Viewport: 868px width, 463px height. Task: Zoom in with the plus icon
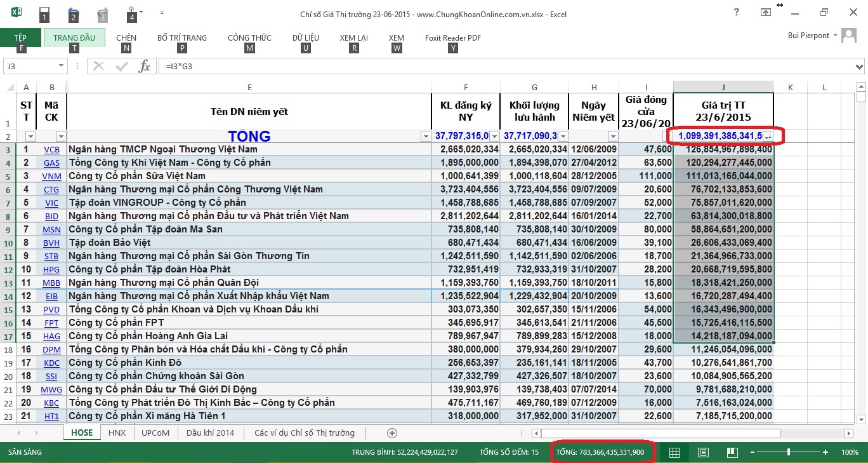(x=825, y=452)
